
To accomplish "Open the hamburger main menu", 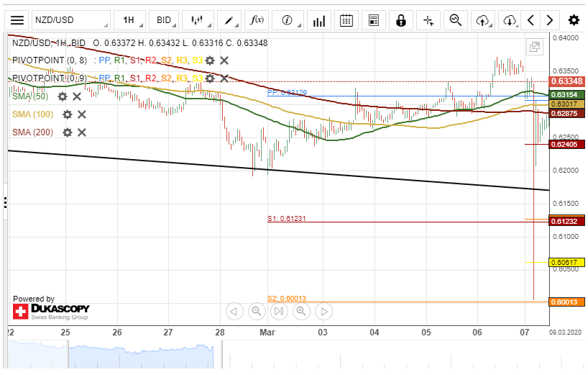I will (17, 20).
